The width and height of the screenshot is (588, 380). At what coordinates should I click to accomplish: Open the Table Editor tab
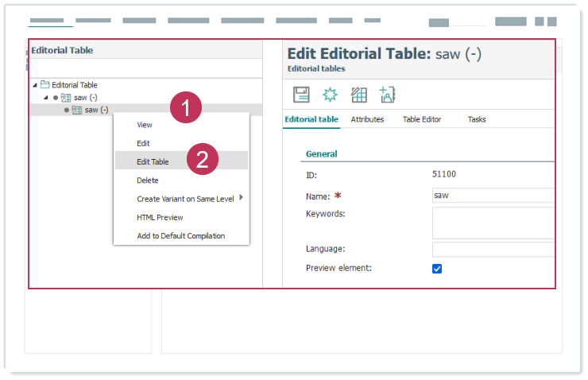(421, 119)
